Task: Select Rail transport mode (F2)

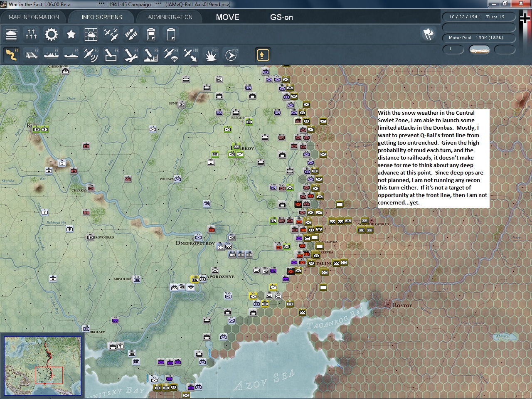Action: (x=31, y=55)
